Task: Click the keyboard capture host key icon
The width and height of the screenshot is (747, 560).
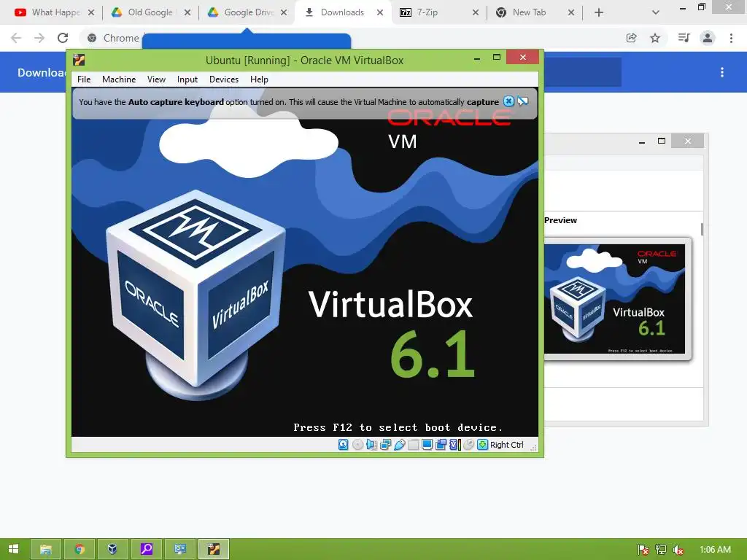Action: point(483,445)
